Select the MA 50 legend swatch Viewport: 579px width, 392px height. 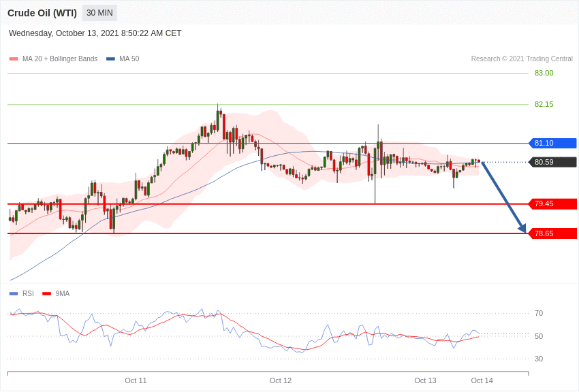point(110,59)
